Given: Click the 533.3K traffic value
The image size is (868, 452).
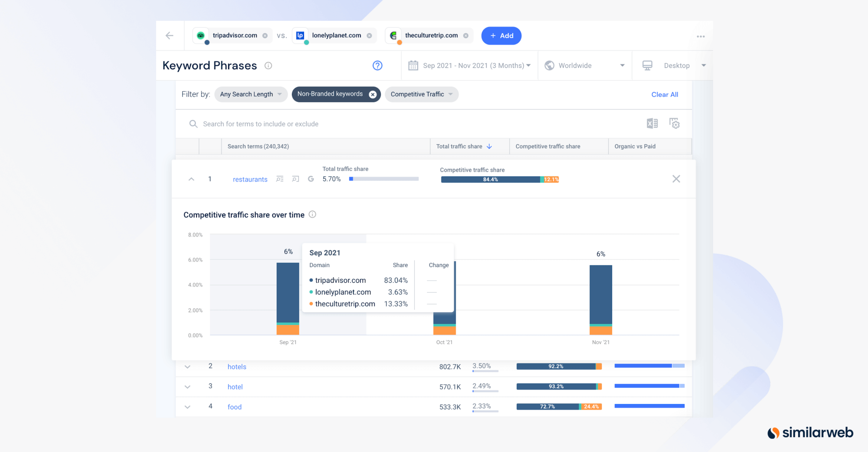Looking at the screenshot, I should point(450,407).
